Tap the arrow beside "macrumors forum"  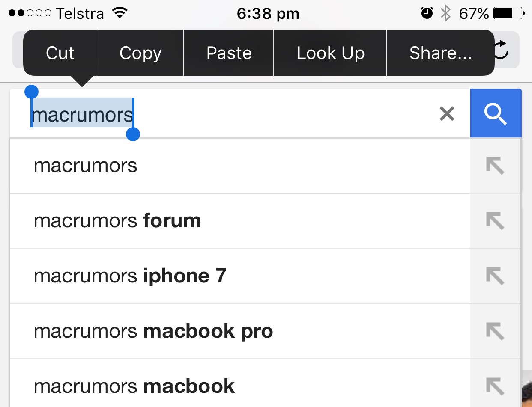(x=495, y=221)
